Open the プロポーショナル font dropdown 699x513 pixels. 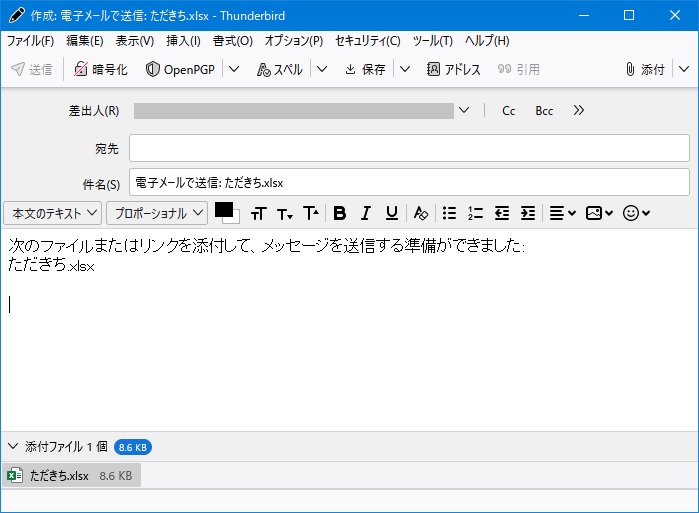[157, 213]
